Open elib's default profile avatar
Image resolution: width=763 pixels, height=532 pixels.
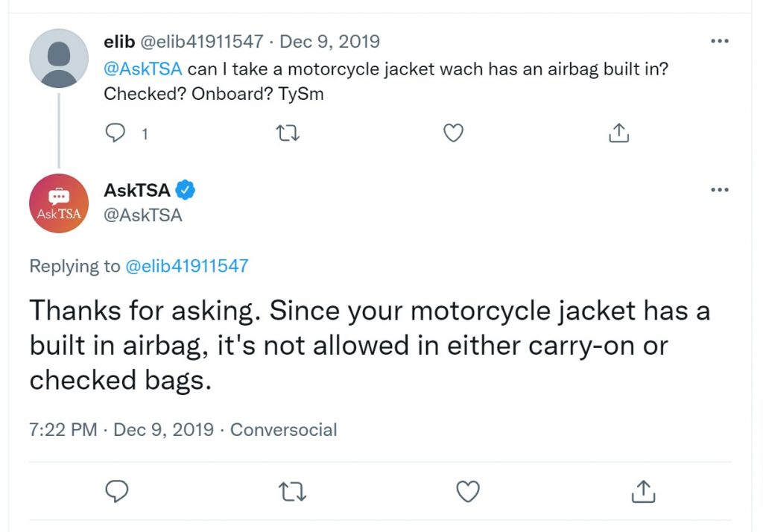[x=59, y=58]
